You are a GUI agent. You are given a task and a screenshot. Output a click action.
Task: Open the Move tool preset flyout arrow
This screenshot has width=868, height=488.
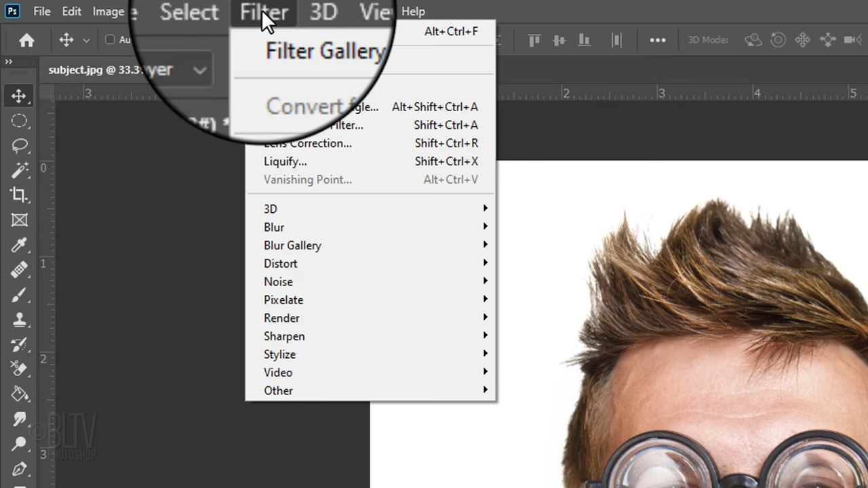coord(86,40)
